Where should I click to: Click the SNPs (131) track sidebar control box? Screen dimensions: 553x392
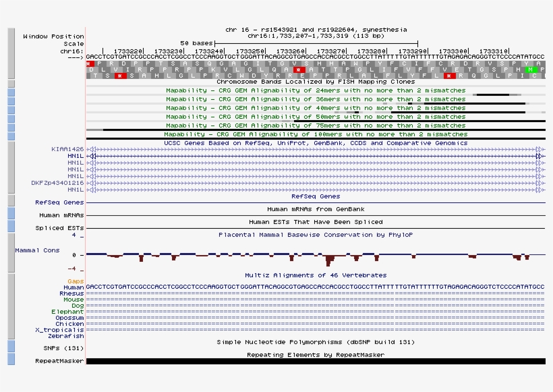pos(11,347)
